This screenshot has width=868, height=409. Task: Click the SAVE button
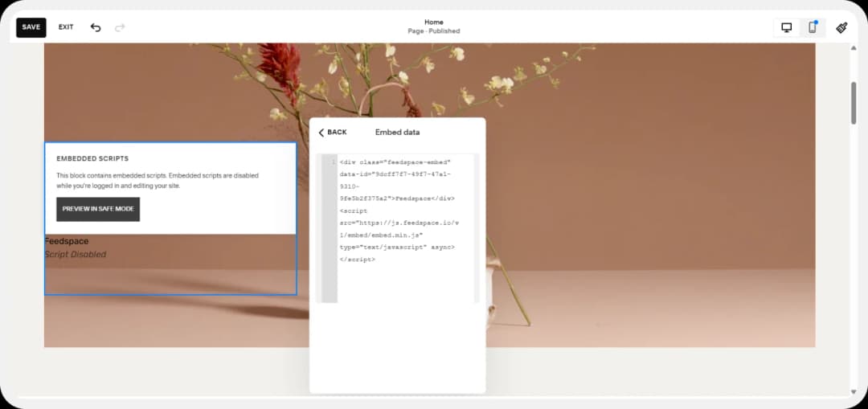31,27
